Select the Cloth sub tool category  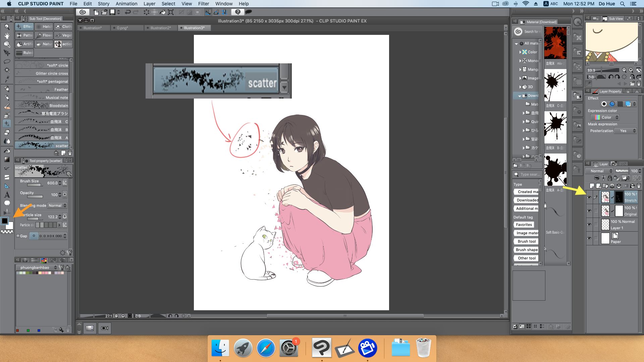pyautogui.click(x=64, y=26)
